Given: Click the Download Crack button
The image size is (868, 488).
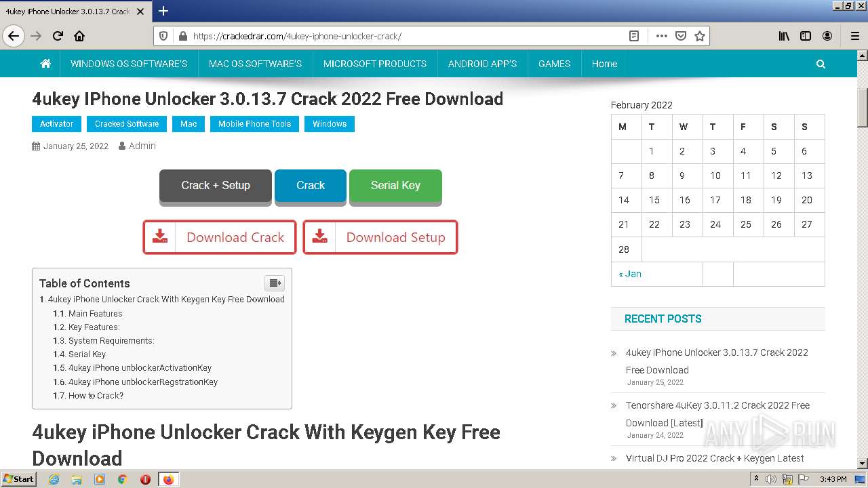Looking at the screenshot, I should [x=220, y=237].
